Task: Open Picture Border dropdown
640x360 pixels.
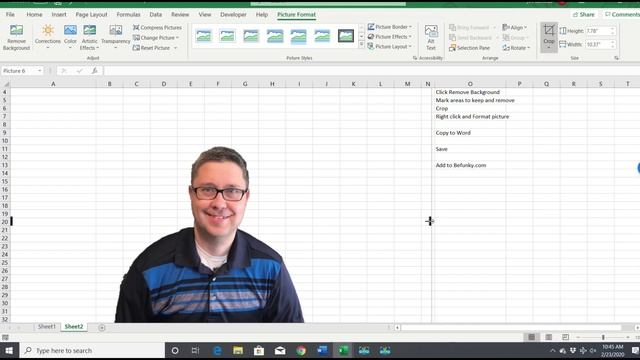Action: click(x=390, y=27)
